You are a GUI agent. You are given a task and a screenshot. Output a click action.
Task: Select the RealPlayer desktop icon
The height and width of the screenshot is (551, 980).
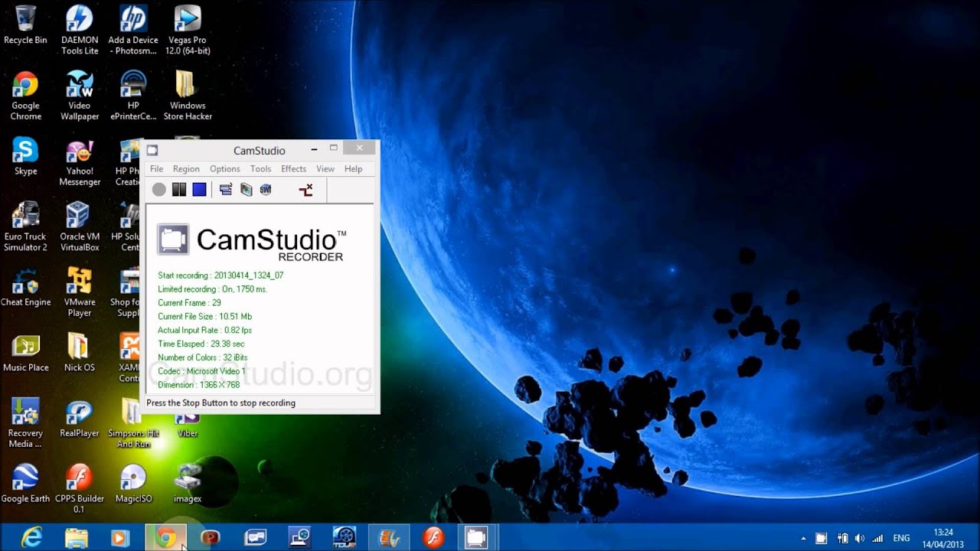(80, 419)
